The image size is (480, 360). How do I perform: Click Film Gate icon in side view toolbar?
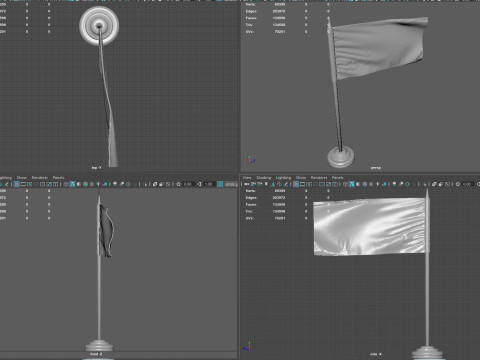click(302, 184)
